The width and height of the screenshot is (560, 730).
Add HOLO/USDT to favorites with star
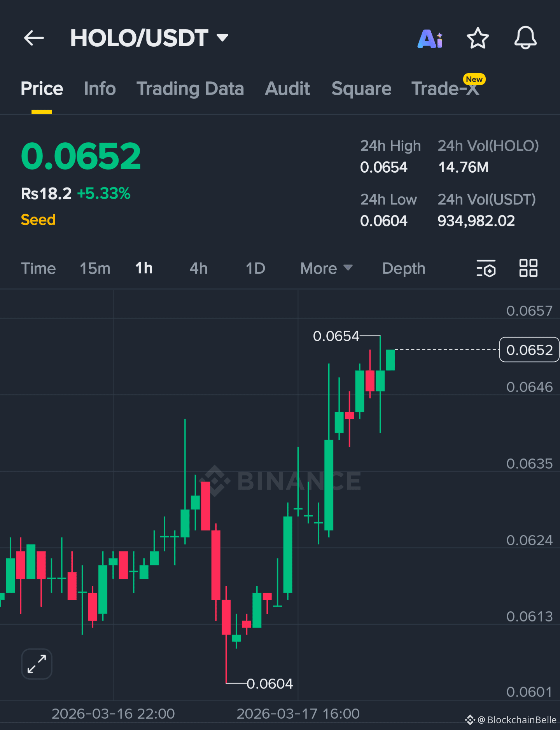pyautogui.click(x=478, y=38)
